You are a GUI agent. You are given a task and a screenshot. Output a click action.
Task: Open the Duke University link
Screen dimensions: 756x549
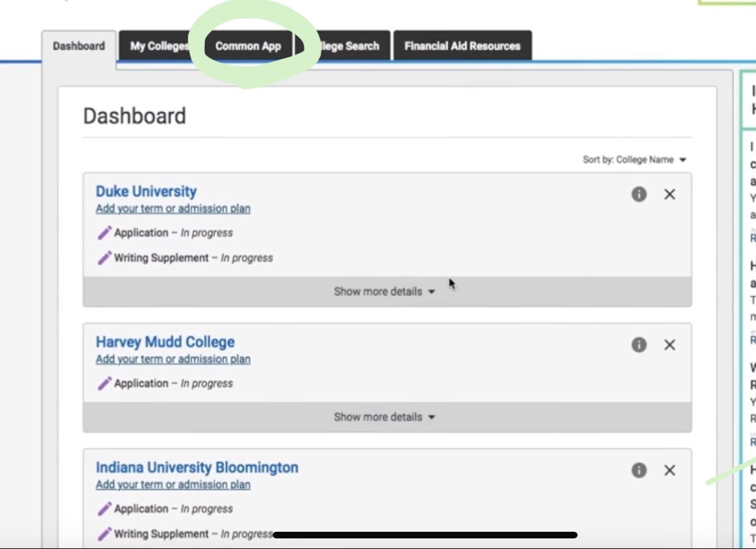click(146, 192)
